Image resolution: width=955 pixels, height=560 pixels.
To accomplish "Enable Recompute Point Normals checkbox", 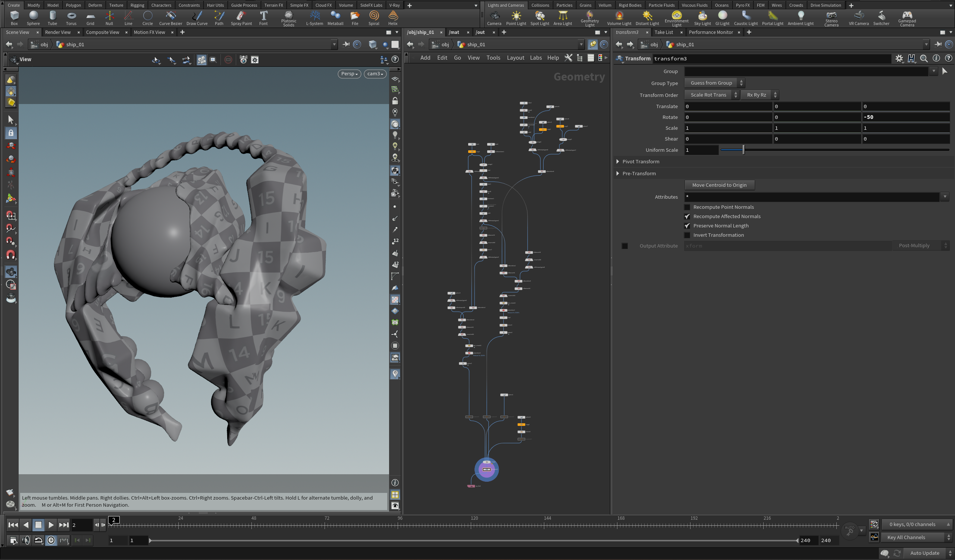I will click(x=687, y=207).
